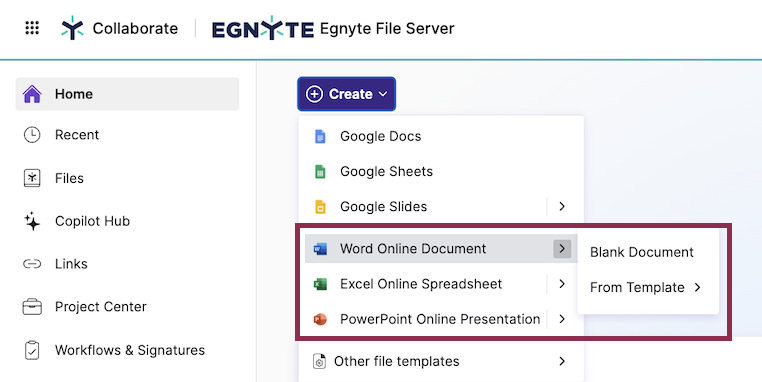Expand the Word Online Document submenu arrow
Image resolution: width=762 pixels, height=382 pixels.
(562, 249)
